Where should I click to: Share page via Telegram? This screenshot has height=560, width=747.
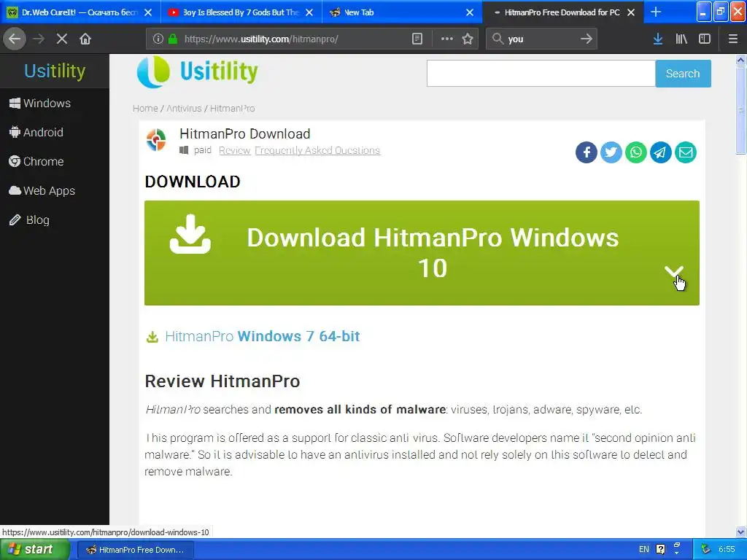click(x=660, y=152)
